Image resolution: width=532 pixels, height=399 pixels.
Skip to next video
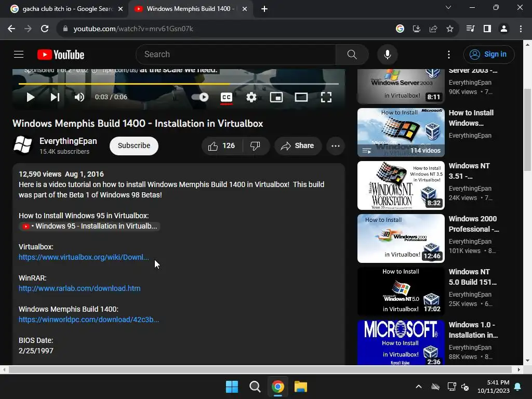tap(55, 97)
